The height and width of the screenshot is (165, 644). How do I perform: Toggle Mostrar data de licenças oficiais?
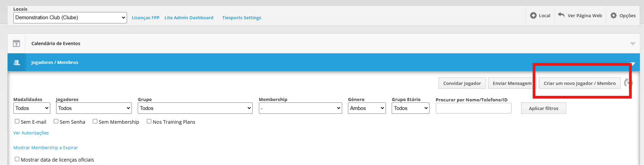point(17,159)
